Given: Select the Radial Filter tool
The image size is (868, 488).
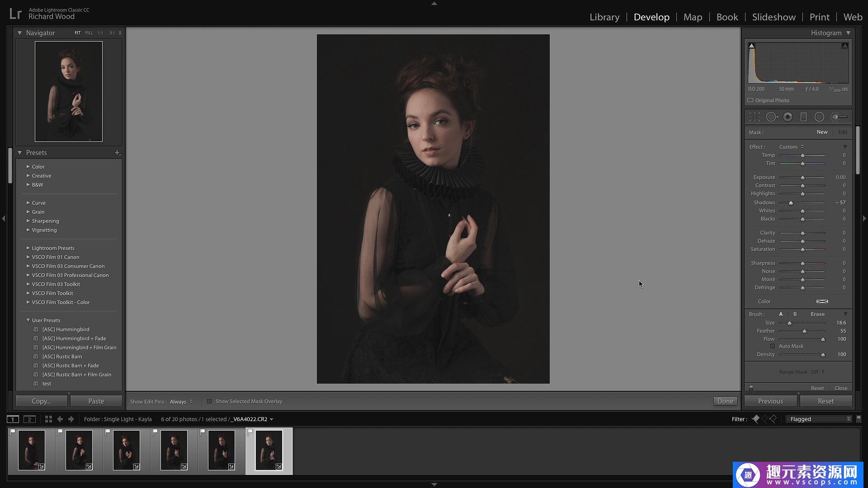Looking at the screenshot, I should [x=819, y=117].
